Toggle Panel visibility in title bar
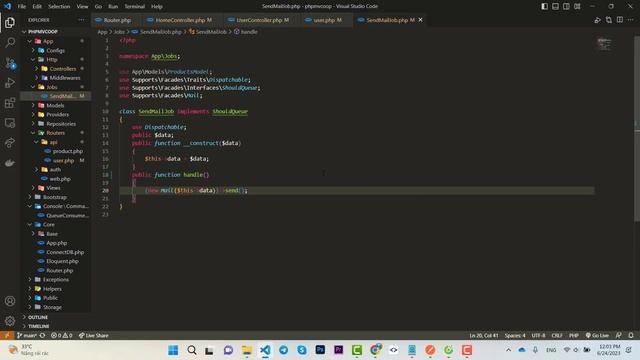This screenshot has height=360, width=640. [556, 6]
